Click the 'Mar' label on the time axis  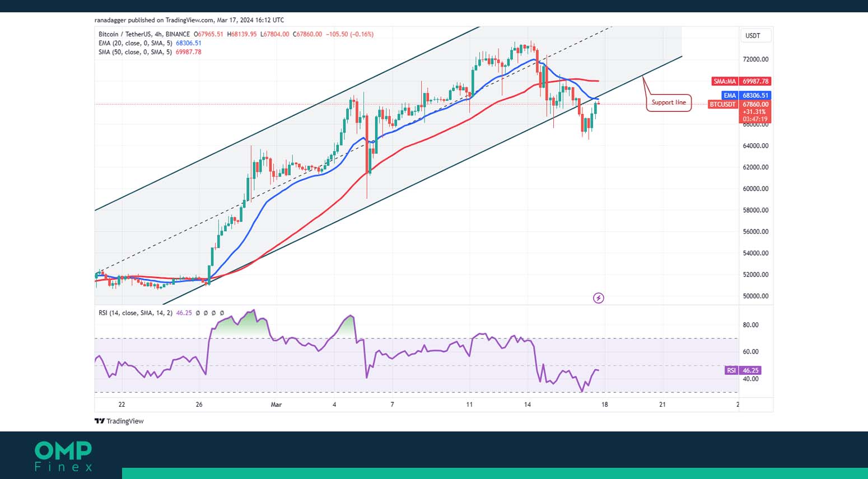[276, 405]
